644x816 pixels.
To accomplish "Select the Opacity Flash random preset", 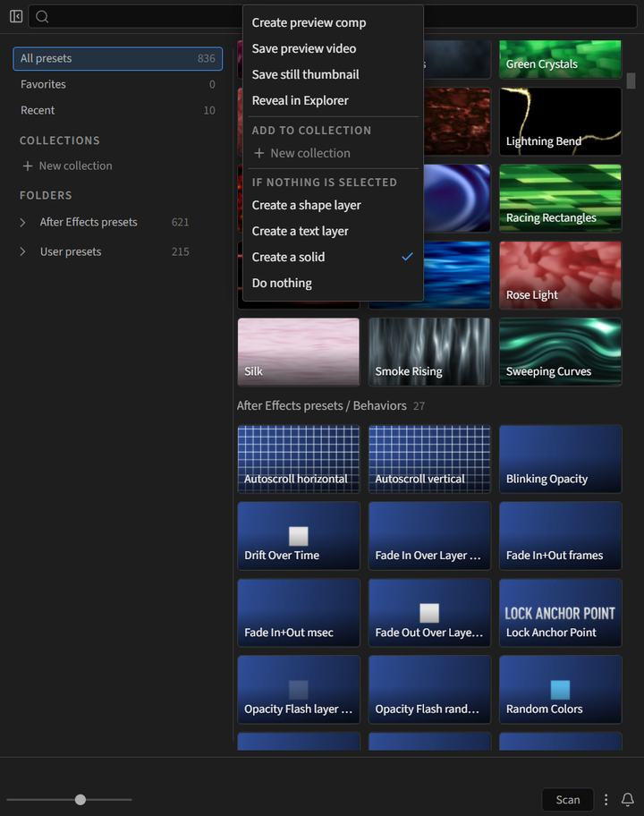I will click(429, 690).
